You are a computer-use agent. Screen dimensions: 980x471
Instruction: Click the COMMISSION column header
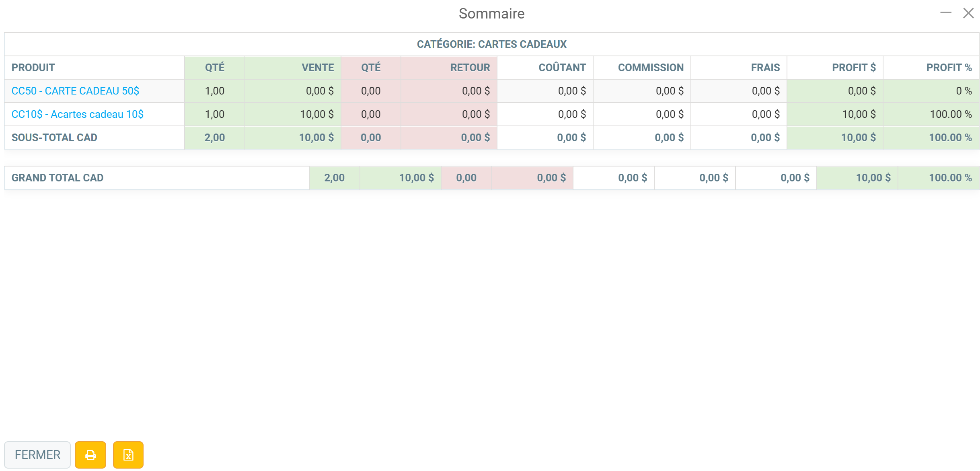651,68
